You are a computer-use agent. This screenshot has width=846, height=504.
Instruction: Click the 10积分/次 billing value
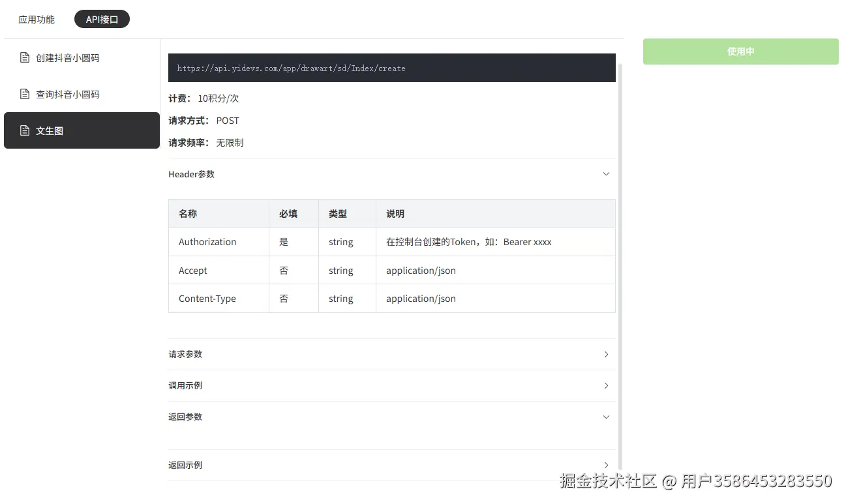tap(219, 98)
